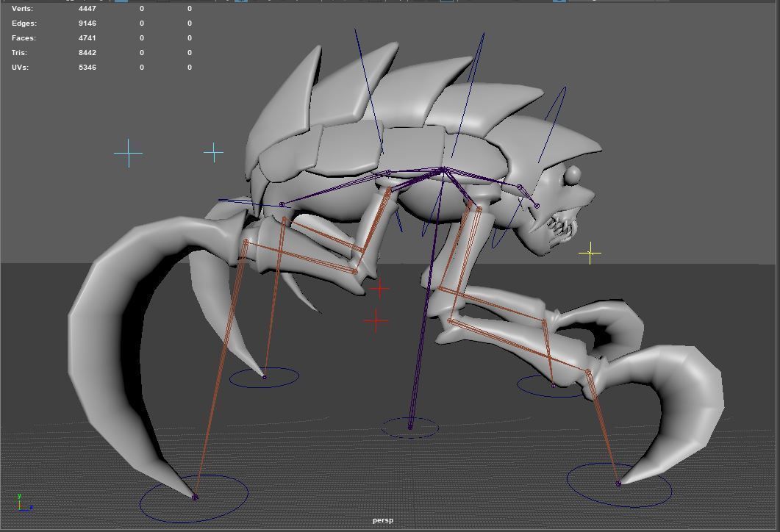Select the front-left foot circle controller

[195, 498]
